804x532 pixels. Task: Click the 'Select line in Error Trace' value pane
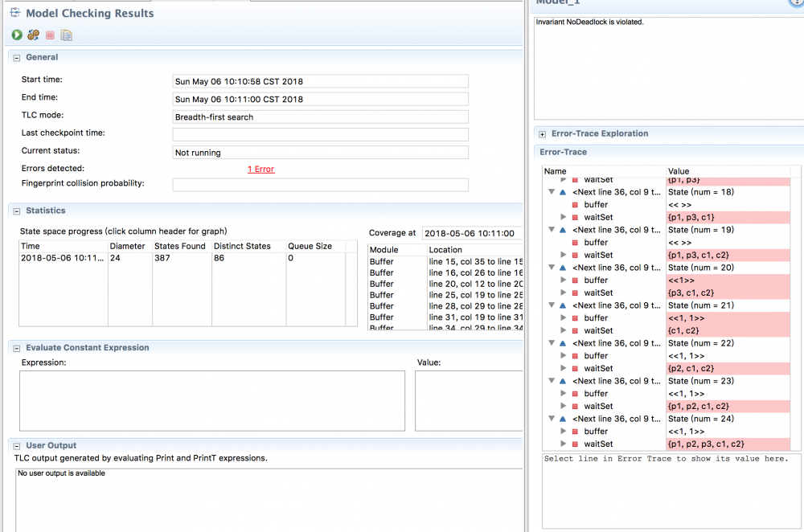tap(671, 490)
